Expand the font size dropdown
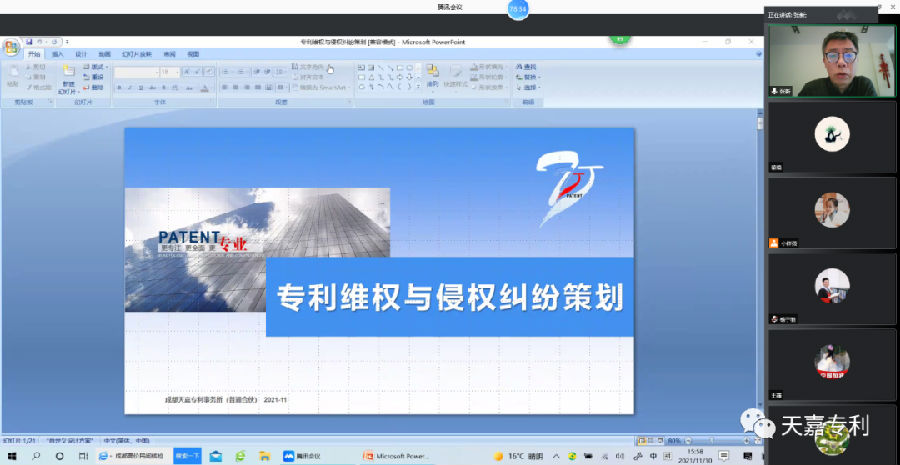Viewport: 900px width, 465px height. click(x=177, y=72)
